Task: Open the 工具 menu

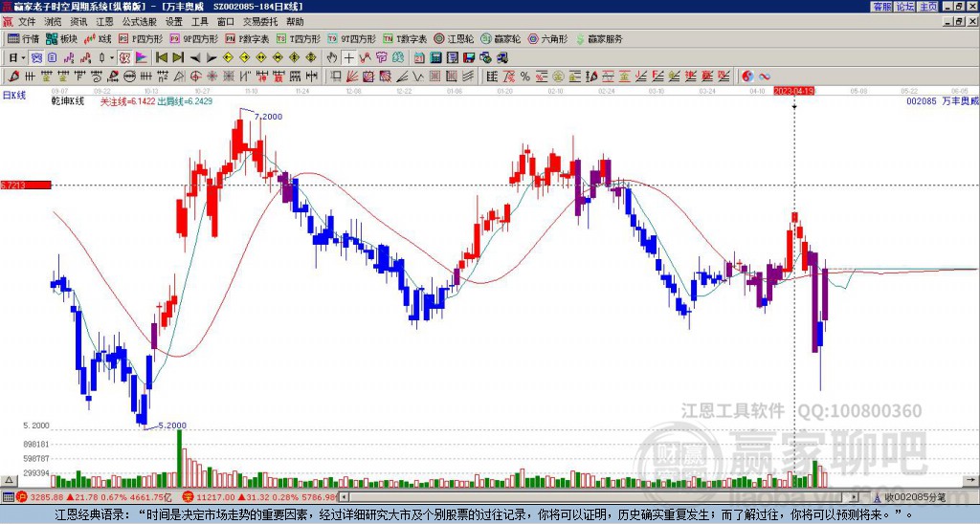Action: pos(199,22)
